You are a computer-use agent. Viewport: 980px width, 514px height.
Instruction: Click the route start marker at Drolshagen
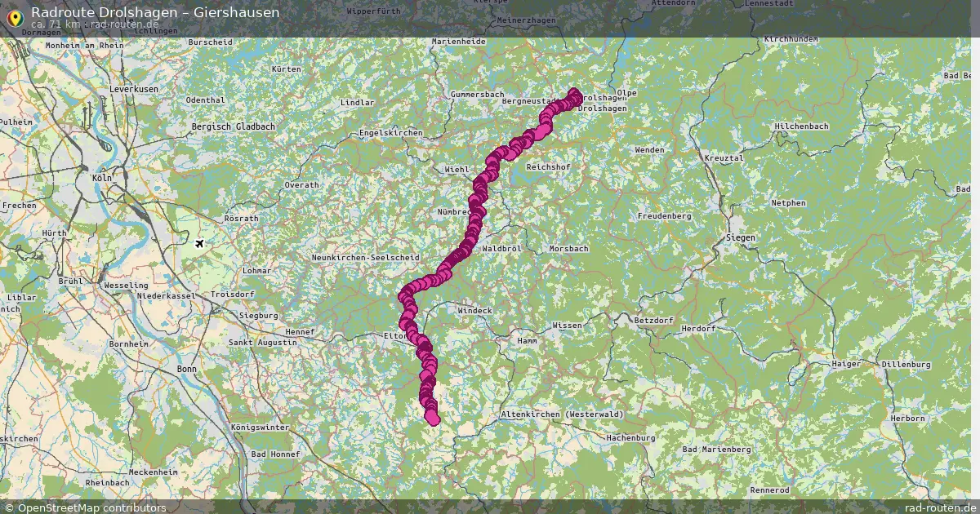(574, 95)
